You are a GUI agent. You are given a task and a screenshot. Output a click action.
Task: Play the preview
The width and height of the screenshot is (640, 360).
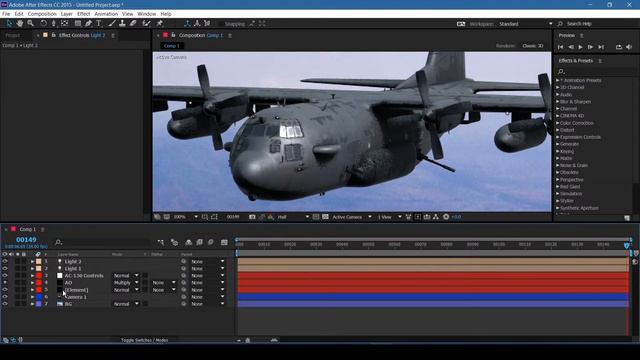click(580, 47)
